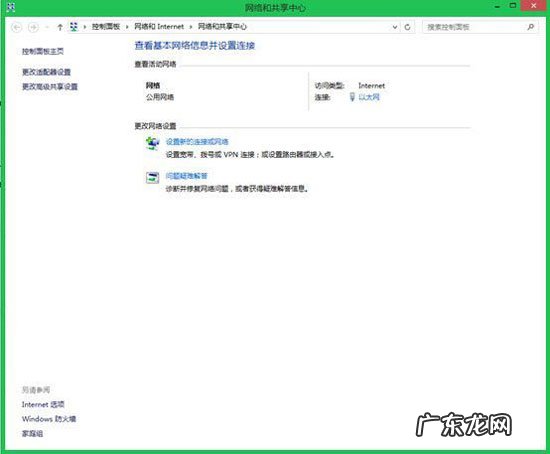This screenshot has width=550, height=454.
Task: Click the Back navigation arrow
Action: click(17, 27)
